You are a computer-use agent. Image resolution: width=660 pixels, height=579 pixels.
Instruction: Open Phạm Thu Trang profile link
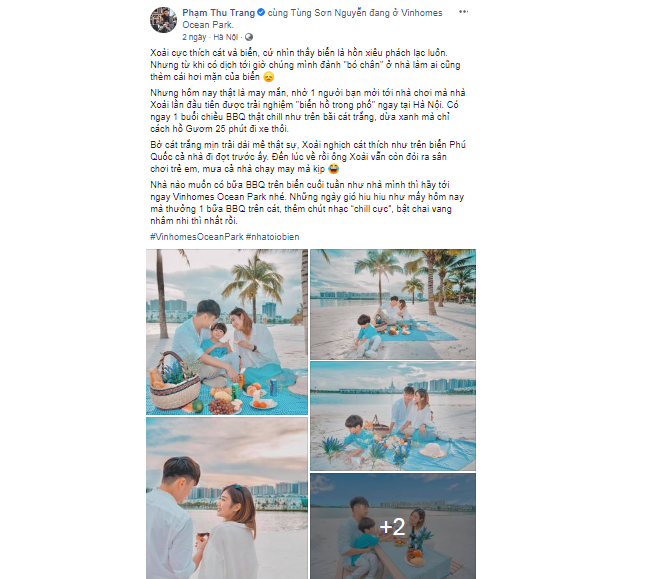(218, 13)
